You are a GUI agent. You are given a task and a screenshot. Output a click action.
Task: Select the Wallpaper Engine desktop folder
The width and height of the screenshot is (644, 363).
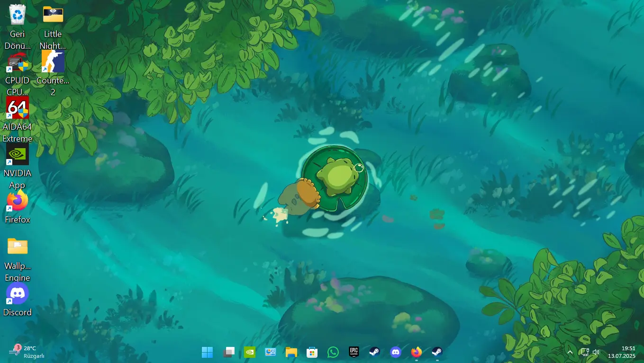pos(18,259)
